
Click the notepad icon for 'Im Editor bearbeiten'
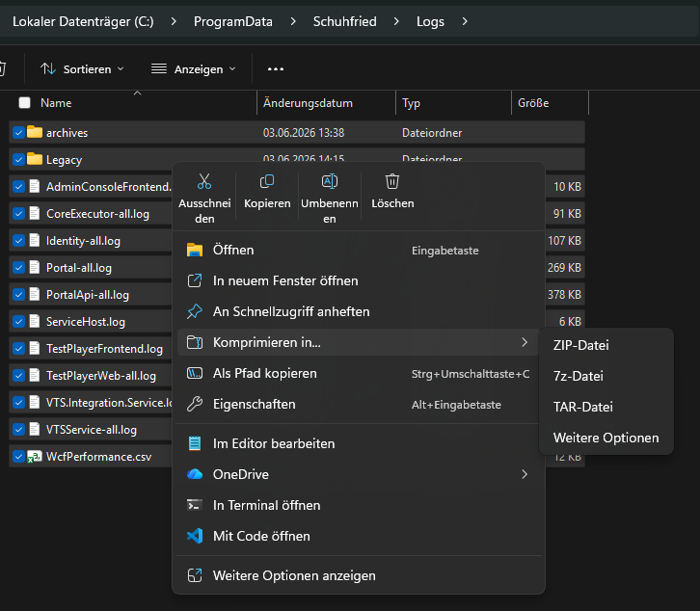(x=195, y=443)
